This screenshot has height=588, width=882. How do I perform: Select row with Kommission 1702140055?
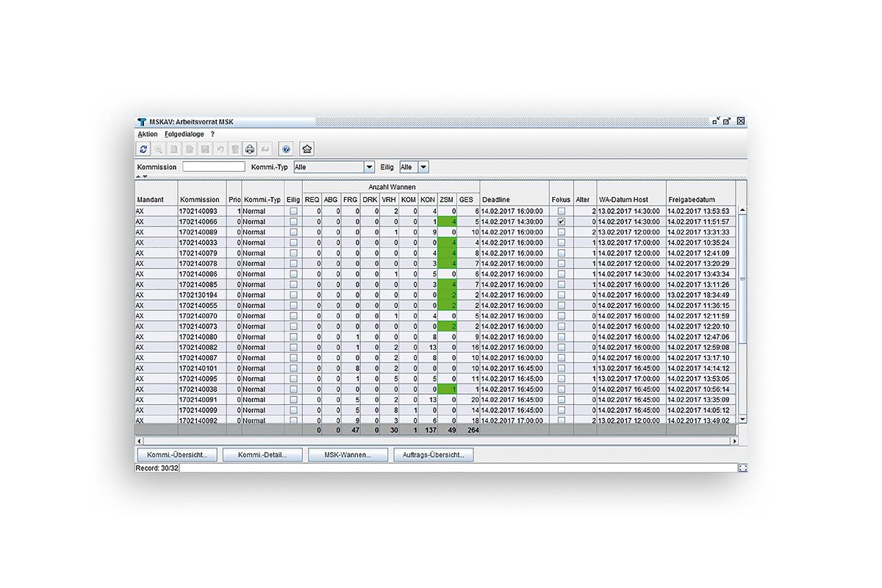pos(436,305)
